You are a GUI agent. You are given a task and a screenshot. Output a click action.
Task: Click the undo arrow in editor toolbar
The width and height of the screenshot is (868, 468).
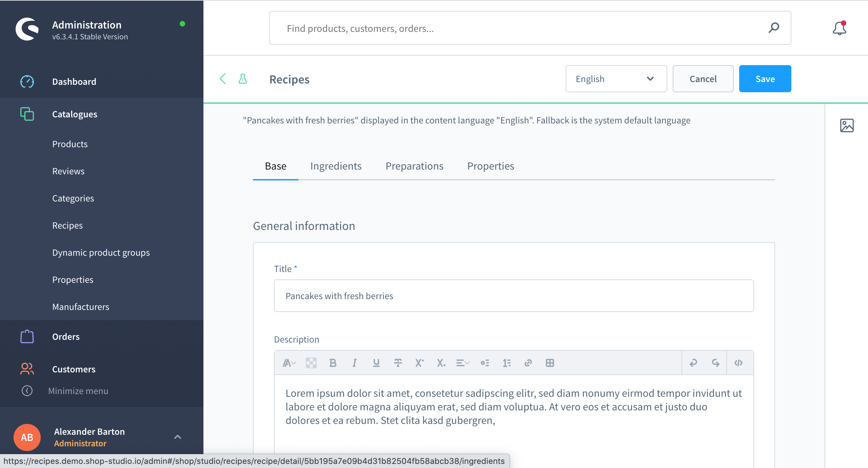point(693,363)
